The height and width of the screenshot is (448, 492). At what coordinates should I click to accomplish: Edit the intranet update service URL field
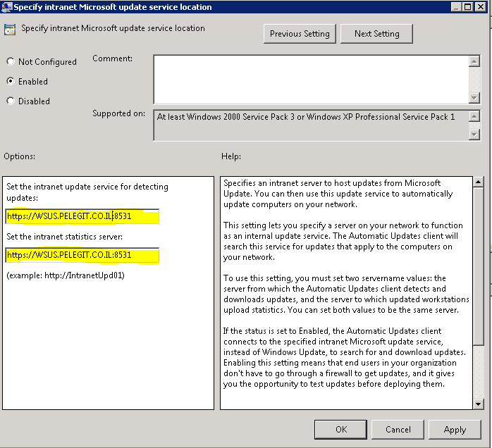click(82, 216)
